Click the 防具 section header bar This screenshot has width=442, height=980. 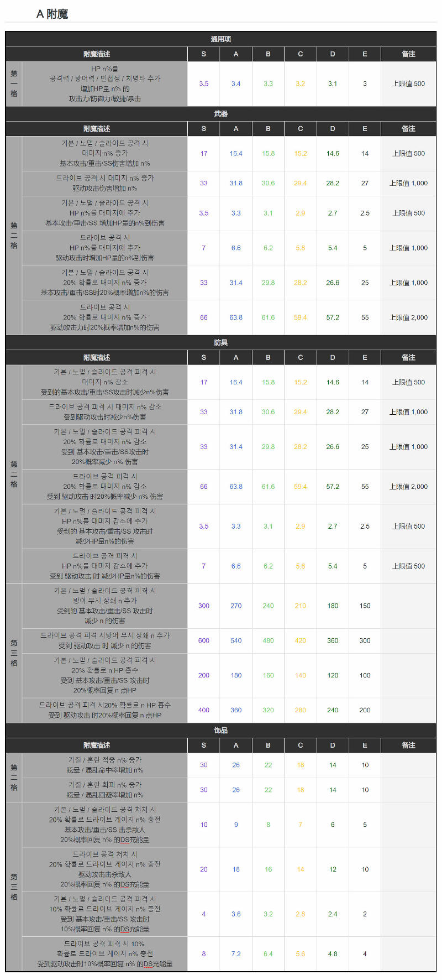[x=221, y=342]
